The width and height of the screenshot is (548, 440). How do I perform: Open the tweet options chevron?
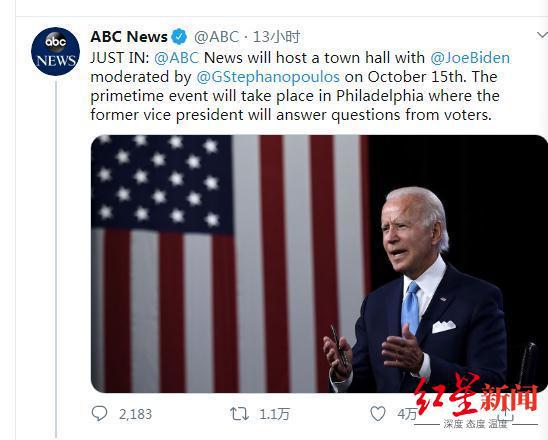[x=542, y=35]
